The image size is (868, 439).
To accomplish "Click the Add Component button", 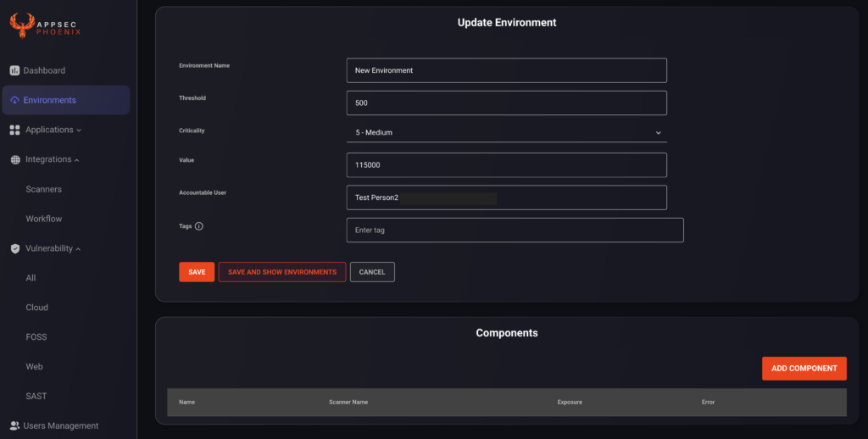I will click(x=804, y=368).
